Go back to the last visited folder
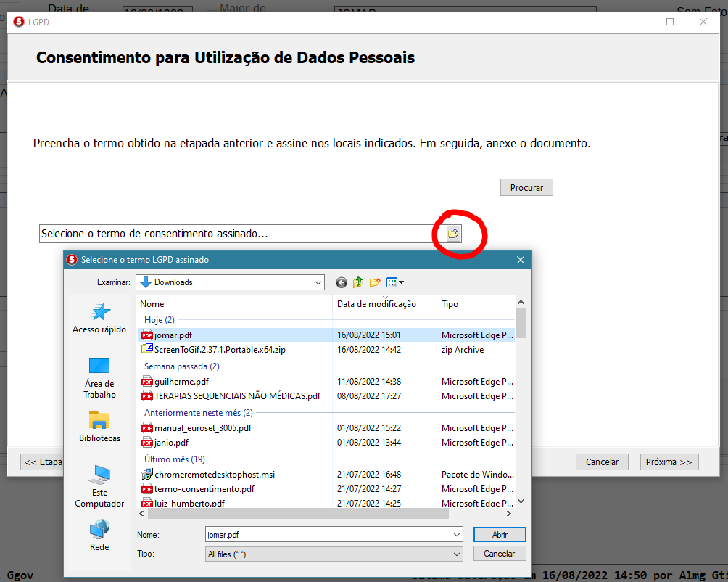Image resolution: width=728 pixels, height=582 pixels. [342, 282]
